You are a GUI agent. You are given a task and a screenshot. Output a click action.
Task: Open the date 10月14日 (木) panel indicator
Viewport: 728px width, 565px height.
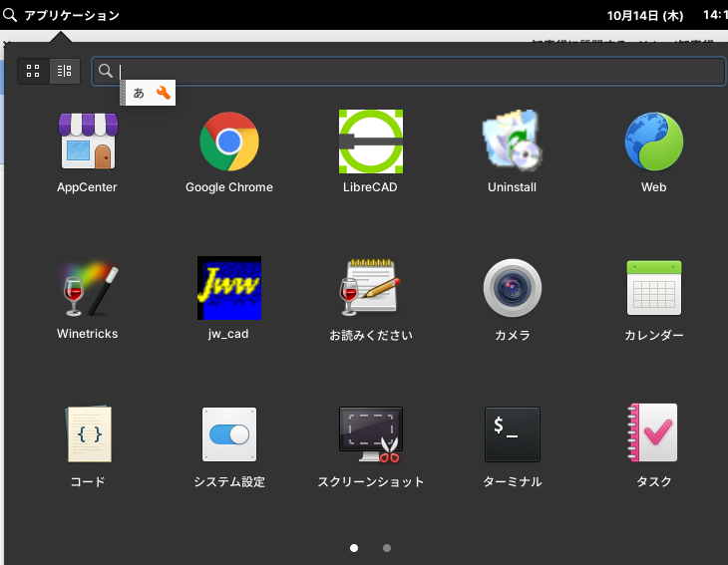(645, 16)
